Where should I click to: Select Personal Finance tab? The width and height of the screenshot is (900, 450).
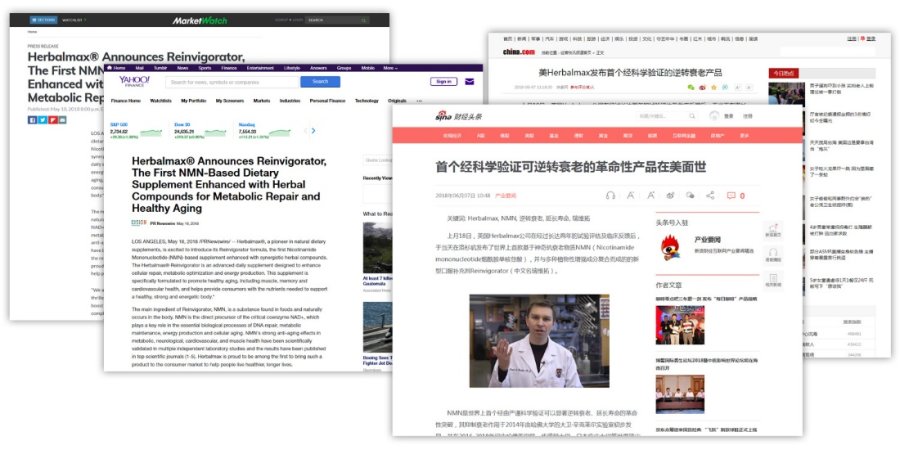point(328,100)
